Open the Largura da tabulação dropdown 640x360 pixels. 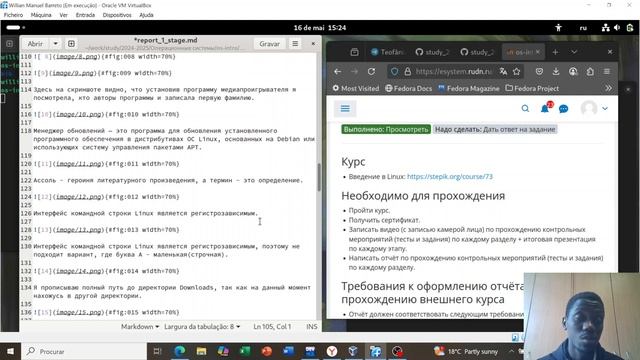point(202,327)
